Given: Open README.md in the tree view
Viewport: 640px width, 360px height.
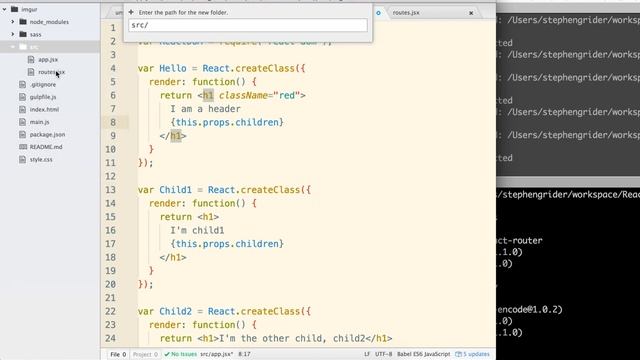Looking at the screenshot, I should 46,147.
